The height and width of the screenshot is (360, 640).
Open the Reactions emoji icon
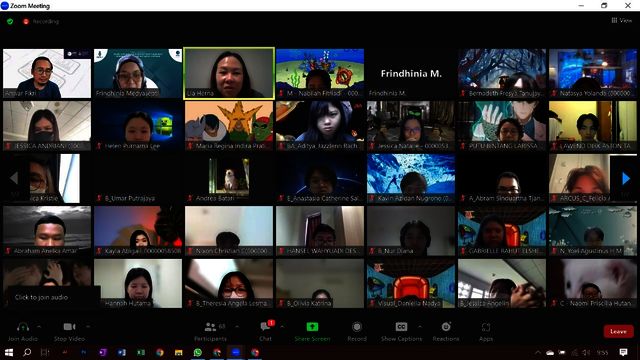(x=446, y=327)
